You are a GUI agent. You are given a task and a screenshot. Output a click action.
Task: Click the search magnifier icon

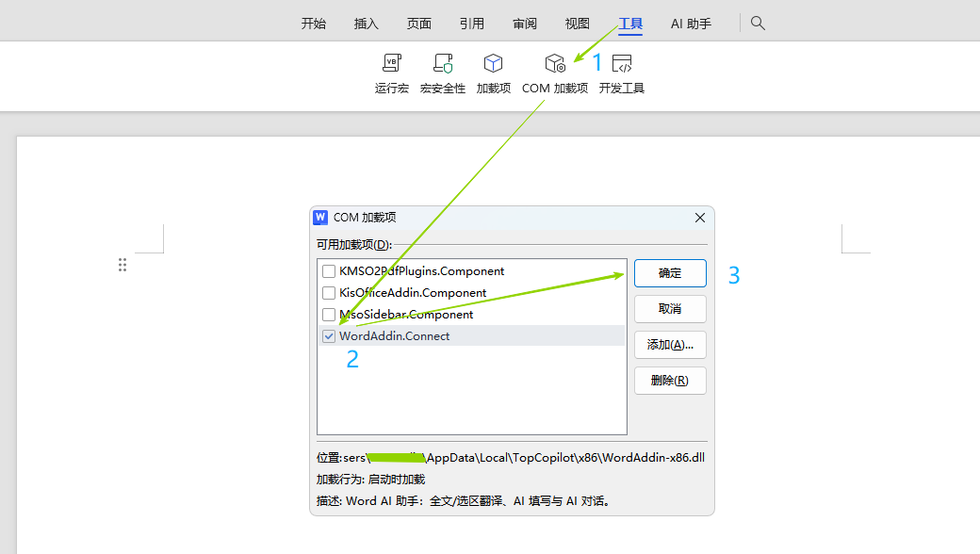tap(758, 24)
